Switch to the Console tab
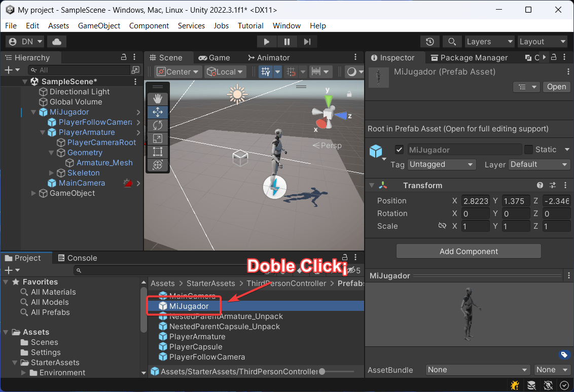This screenshot has width=574, height=392. pos(78,258)
